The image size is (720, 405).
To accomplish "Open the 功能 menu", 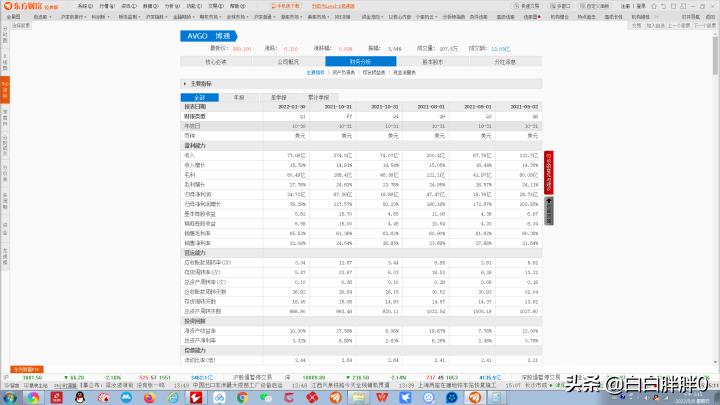I will coord(194,6).
